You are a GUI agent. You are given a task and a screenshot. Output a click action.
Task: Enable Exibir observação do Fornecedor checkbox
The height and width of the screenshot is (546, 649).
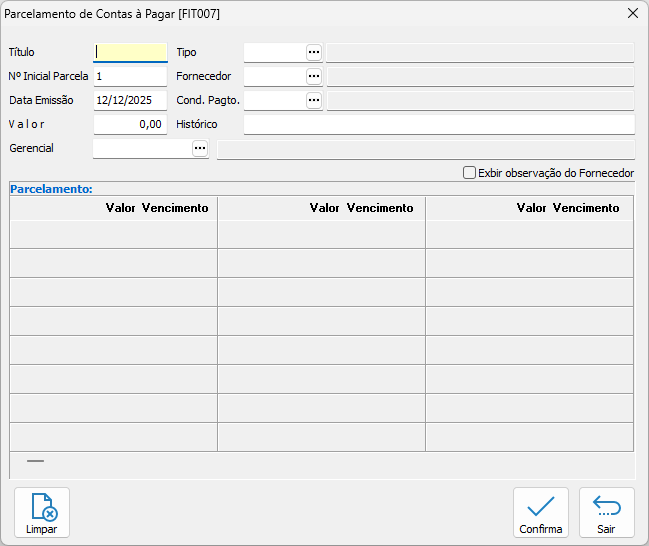[470, 173]
